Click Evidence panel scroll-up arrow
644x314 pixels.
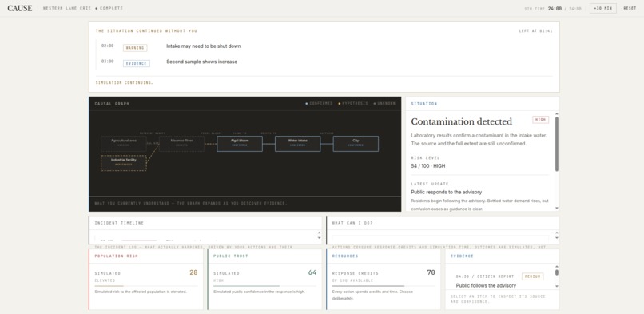[x=557, y=267]
